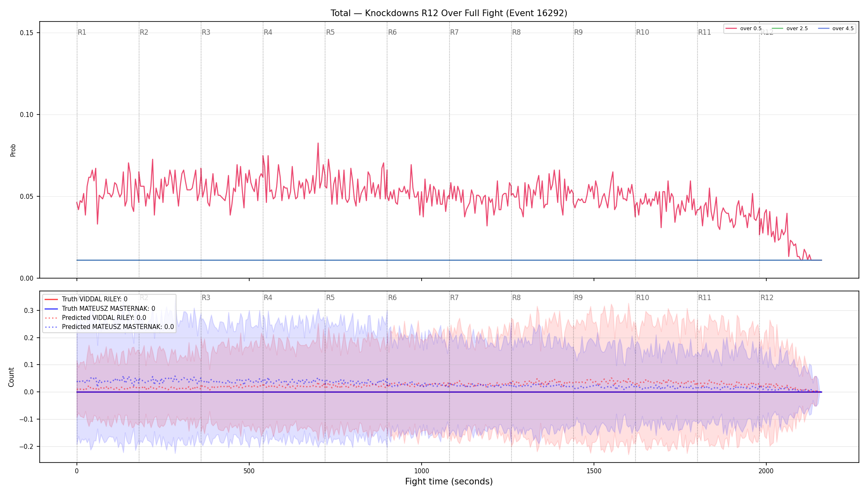The width and height of the screenshot is (868, 496).
Task: Click the R7 round label in Count chart
Action: pos(454,298)
